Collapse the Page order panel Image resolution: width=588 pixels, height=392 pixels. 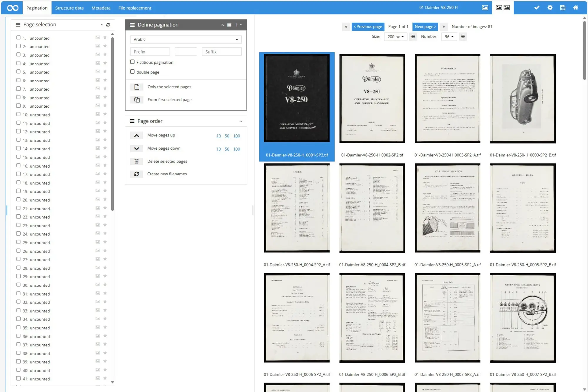pyautogui.click(x=240, y=121)
